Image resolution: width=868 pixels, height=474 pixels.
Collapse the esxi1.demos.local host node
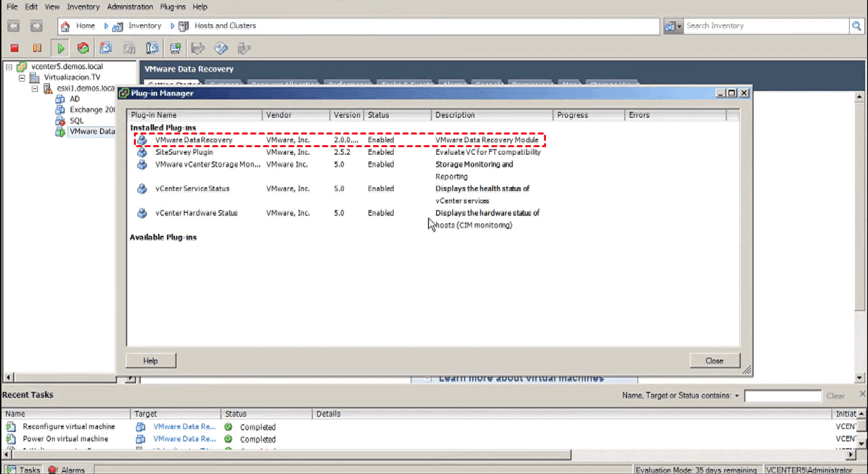click(35, 89)
